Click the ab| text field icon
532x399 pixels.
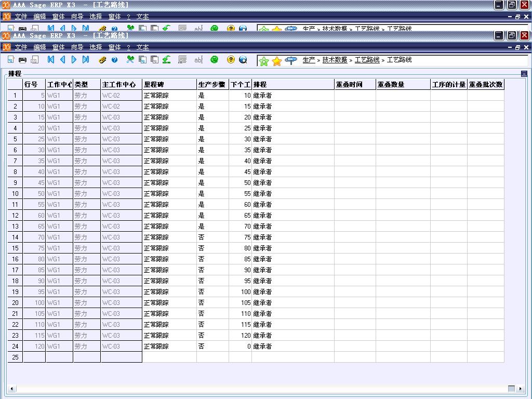pos(198,60)
